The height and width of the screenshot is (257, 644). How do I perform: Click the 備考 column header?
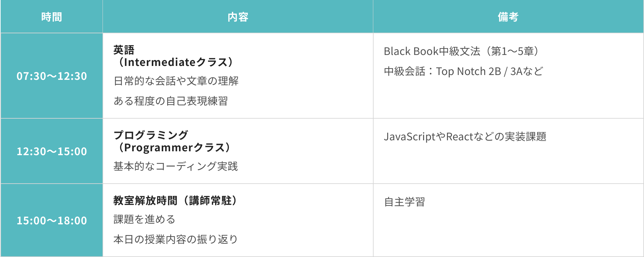pos(508,16)
